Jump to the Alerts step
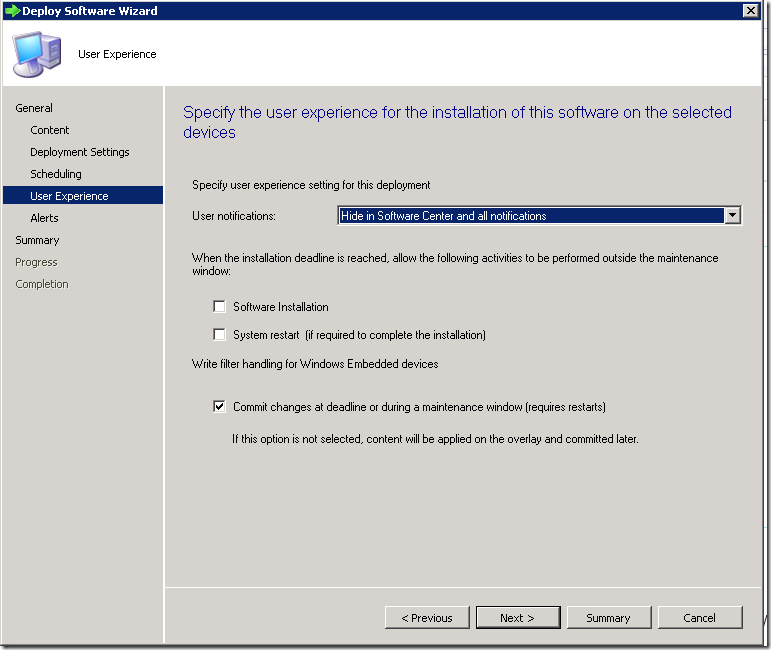The width and height of the screenshot is (771, 650). click(x=44, y=218)
